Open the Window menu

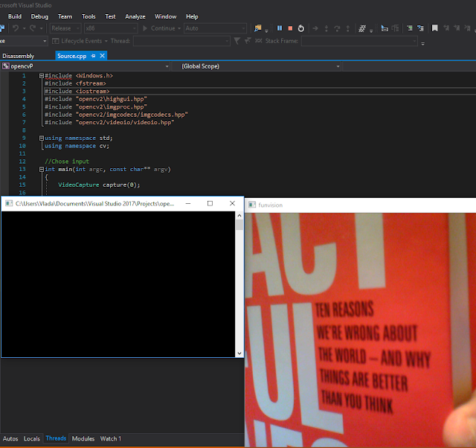165,16
